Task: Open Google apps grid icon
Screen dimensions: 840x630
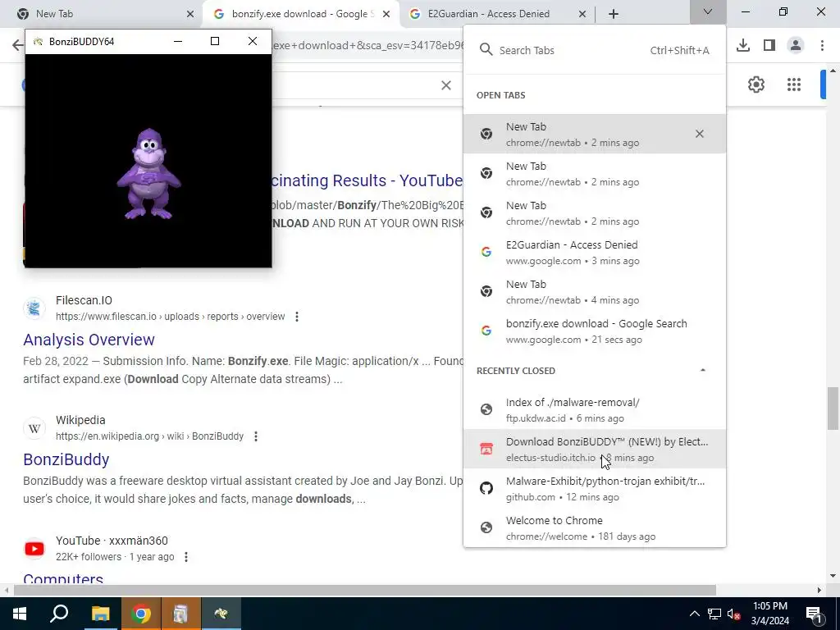Action: (x=794, y=84)
